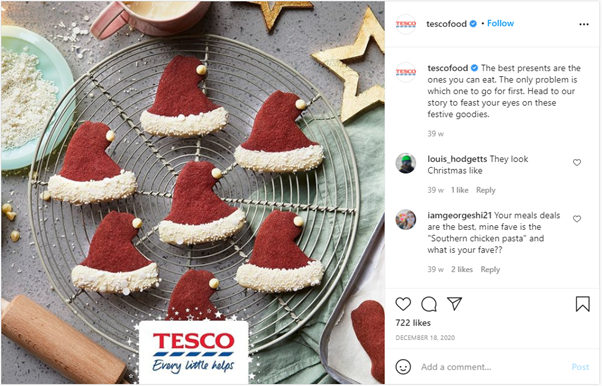
Task: Follow the tescofood account
Action: point(500,23)
